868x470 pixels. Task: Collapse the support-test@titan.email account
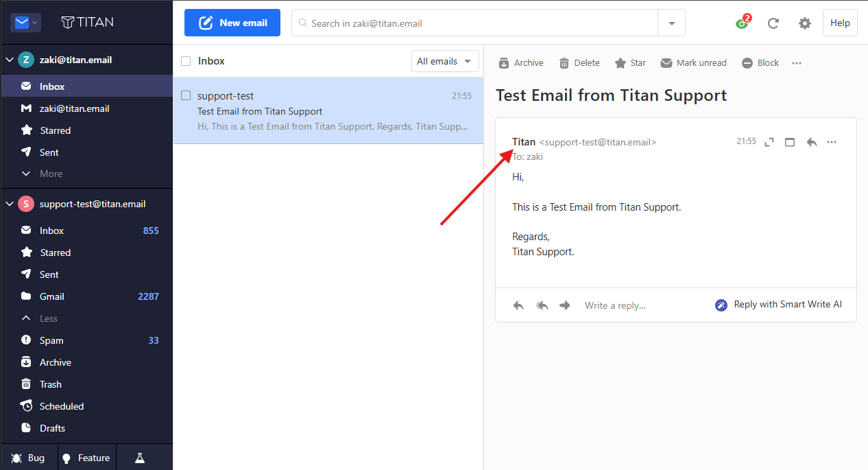click(x=10, y=204)
